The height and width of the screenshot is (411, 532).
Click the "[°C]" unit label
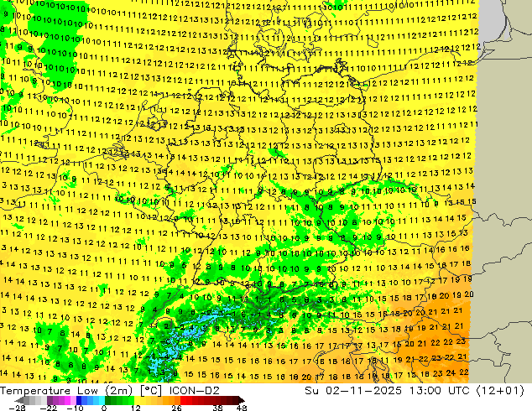[x=151, y=391]
